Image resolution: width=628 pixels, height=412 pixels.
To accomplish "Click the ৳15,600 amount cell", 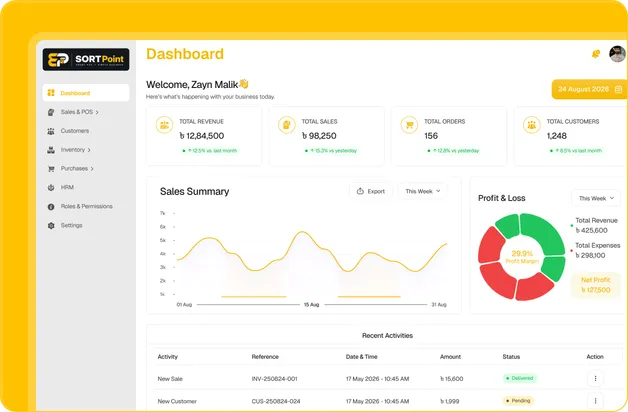I will tap(452, 379).
